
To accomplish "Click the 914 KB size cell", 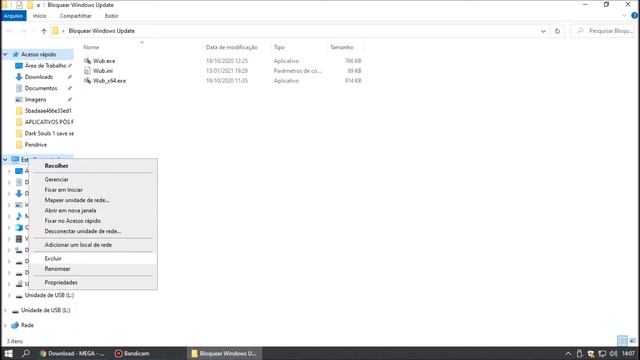I will pyautogui.click(x=353, y=81).
